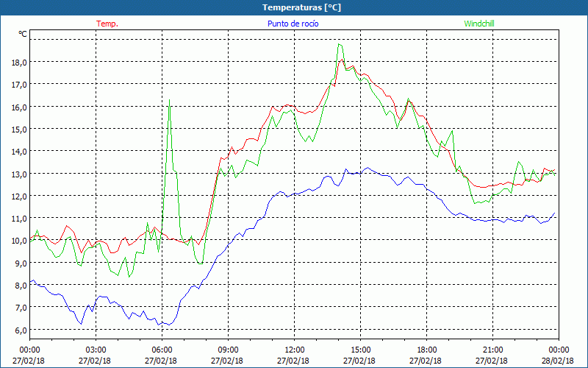Click the green Windchill peak near 14:00
588x368 pixels.
339,44
